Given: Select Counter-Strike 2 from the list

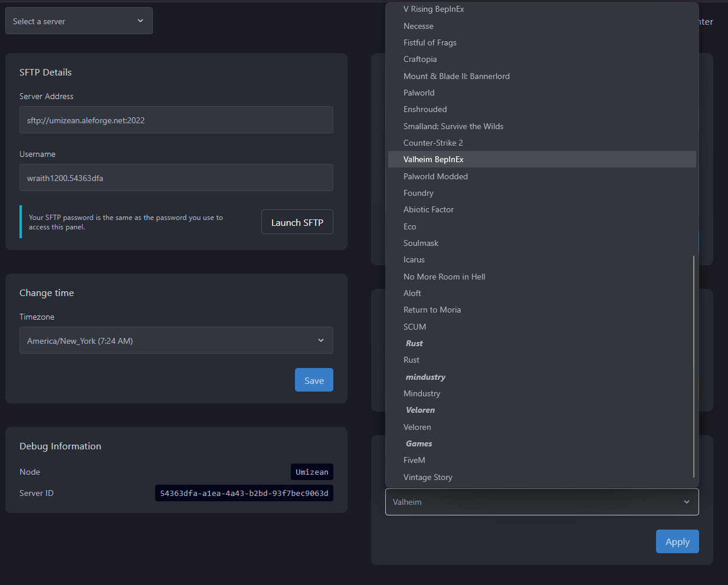Looking at the screenshot, I should pyautogui.click(x=433, y=143).
